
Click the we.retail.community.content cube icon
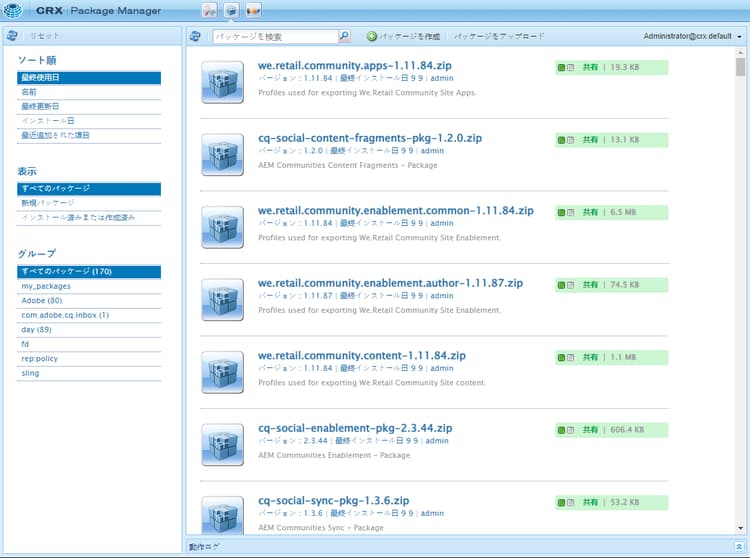(222, 372)
